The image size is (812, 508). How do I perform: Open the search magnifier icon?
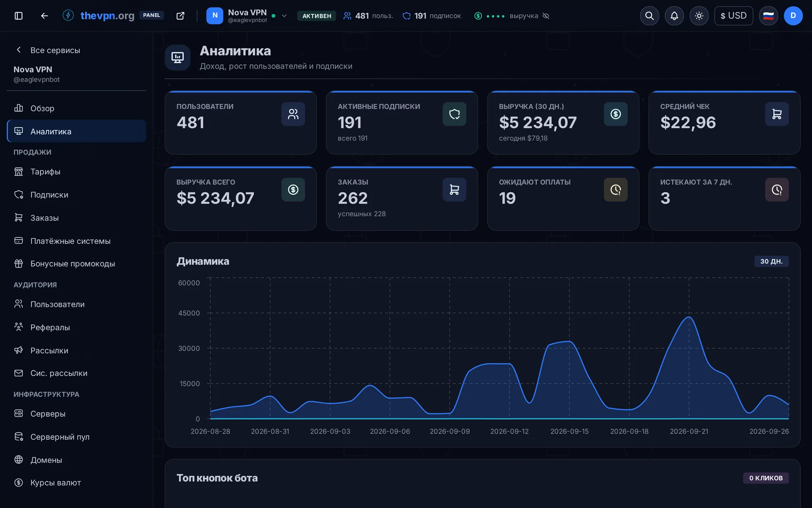[649, 16]
